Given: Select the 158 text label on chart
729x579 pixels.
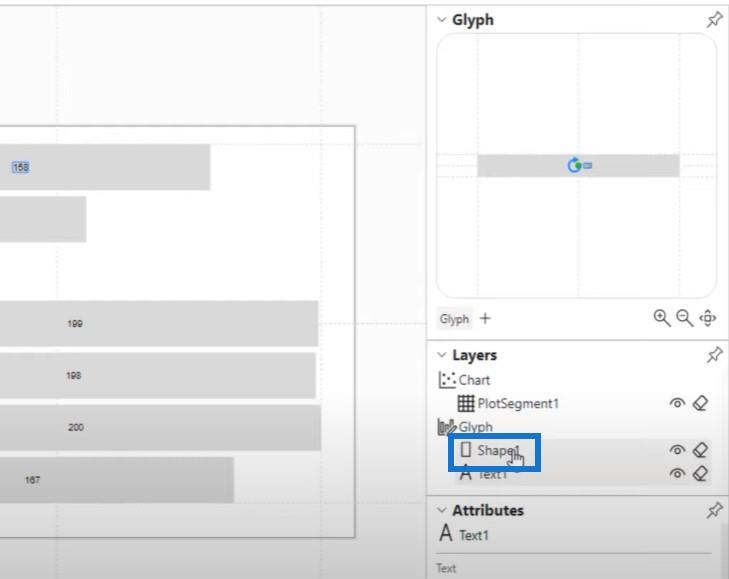Looking at the screenshot, I should 20,167.
